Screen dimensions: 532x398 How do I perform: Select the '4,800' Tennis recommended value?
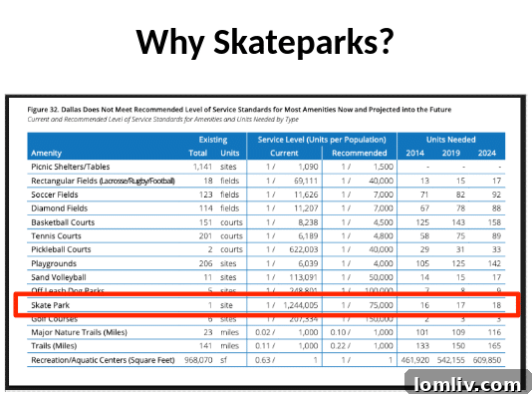pyautogui.click(x=384, y=236)
